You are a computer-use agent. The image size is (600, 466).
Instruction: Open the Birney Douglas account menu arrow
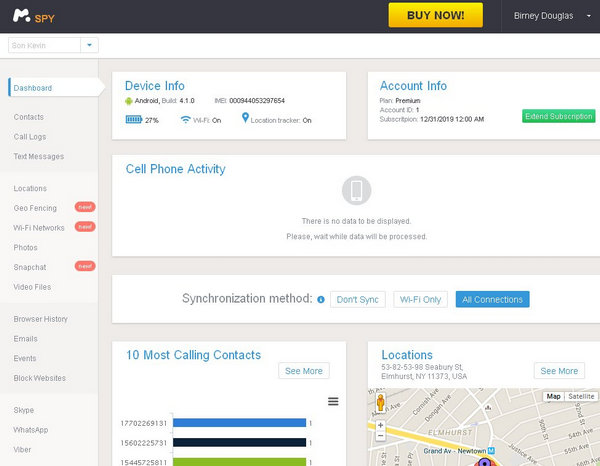click(589, 16)
